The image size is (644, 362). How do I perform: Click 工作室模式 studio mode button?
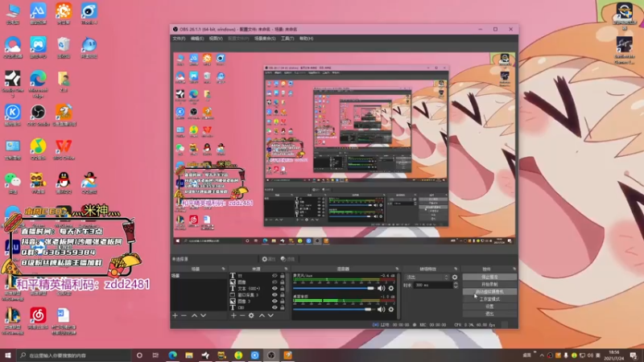489,299
